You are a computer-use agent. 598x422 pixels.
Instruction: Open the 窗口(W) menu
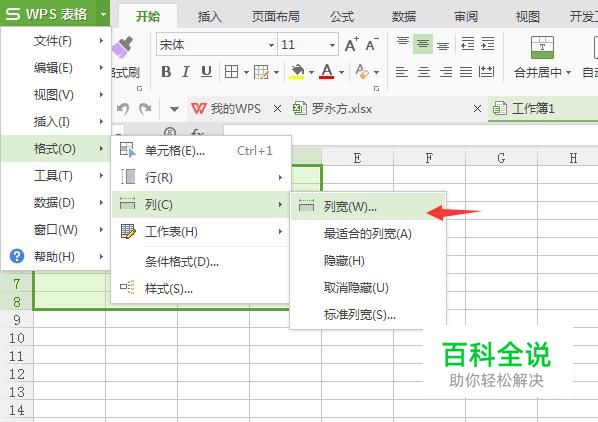[56, 229]
